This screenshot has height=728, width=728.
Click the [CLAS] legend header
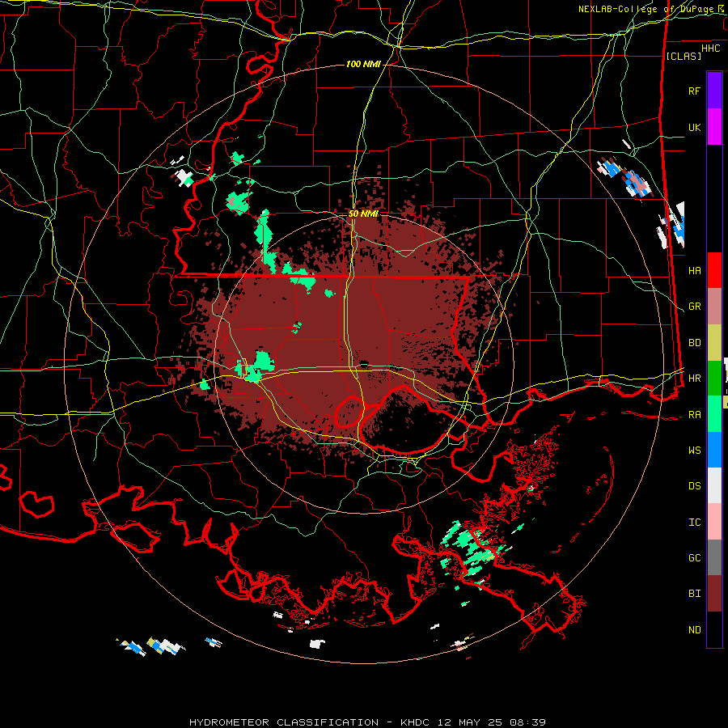click(684, 56)
